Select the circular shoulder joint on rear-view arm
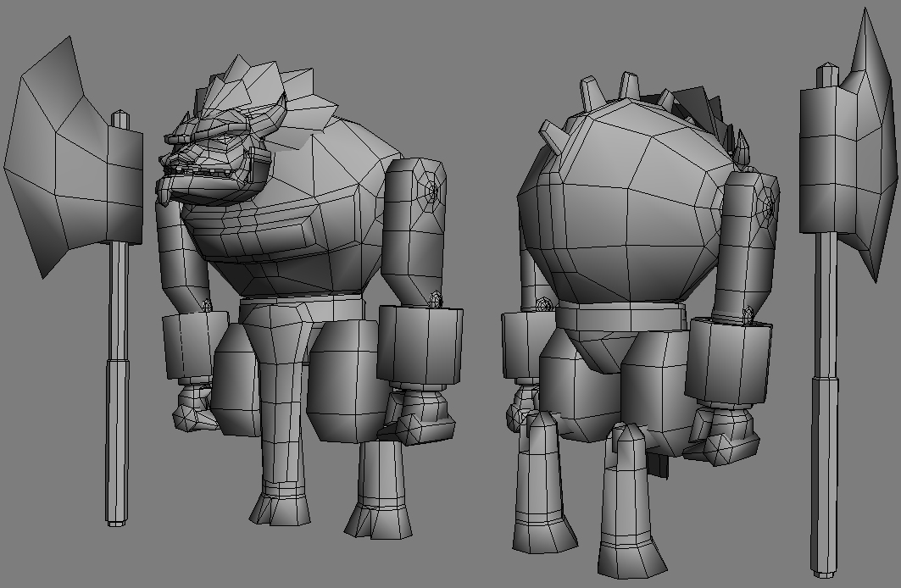 pyautogui.click(x=767, y=203)
